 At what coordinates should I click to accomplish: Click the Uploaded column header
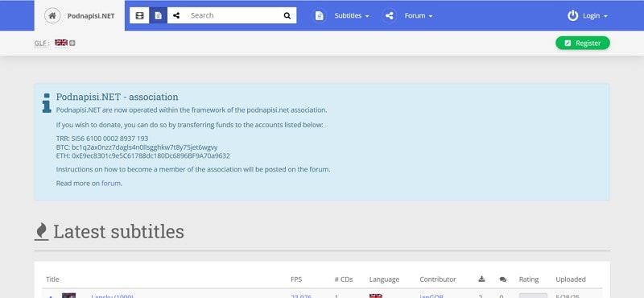pos(571,279)
